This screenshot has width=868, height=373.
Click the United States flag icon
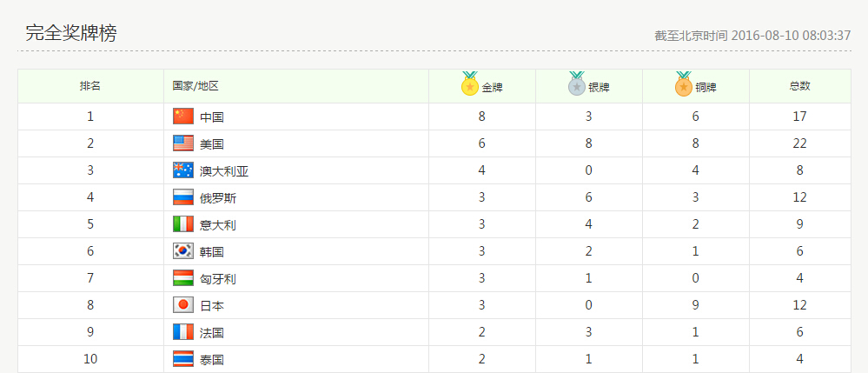(x=182, y=143)
